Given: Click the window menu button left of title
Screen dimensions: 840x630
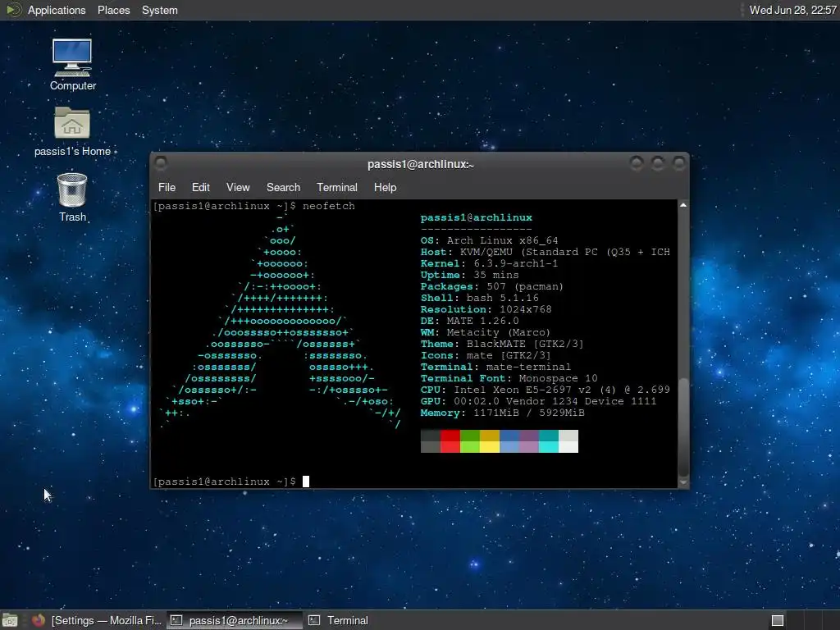Looking at the screenshot, I should click(161, 163).
